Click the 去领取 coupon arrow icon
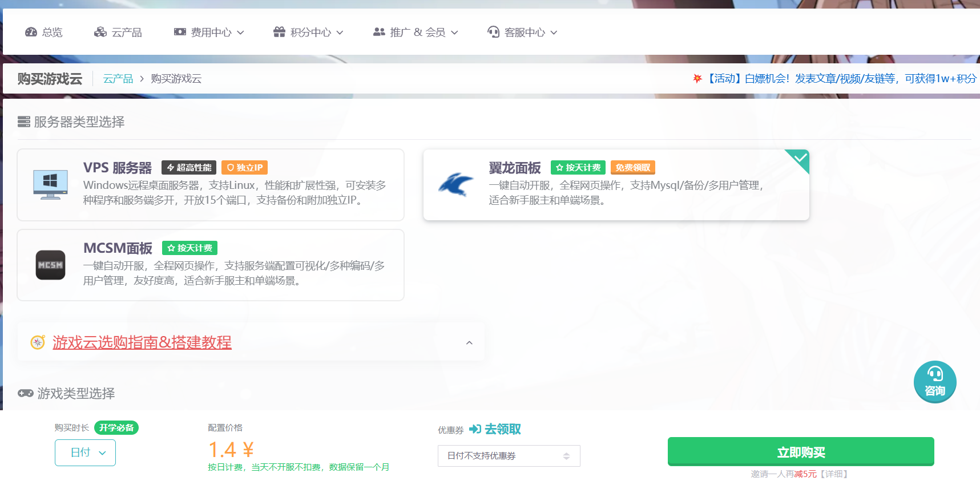The image size is (980, 481). tap(475, 429)
